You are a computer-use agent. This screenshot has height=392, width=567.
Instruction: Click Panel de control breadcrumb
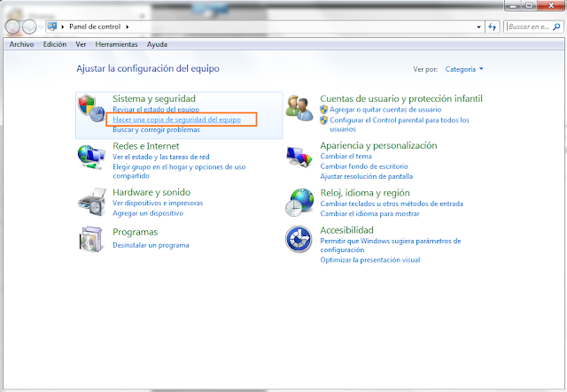coord(95,27)
